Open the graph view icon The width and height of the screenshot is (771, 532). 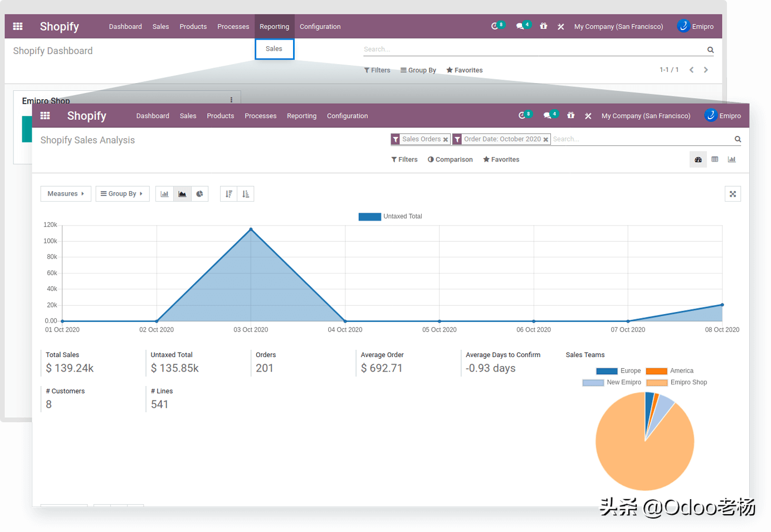click(x=731, y=159)
